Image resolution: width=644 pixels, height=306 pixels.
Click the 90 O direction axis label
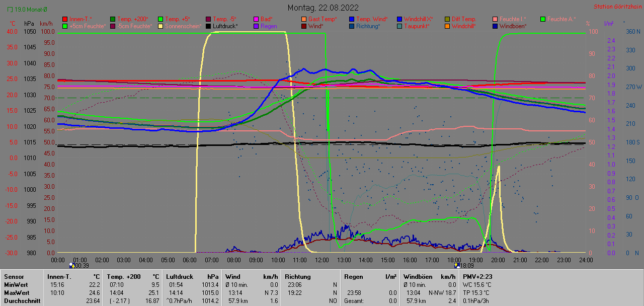point(632,197)
